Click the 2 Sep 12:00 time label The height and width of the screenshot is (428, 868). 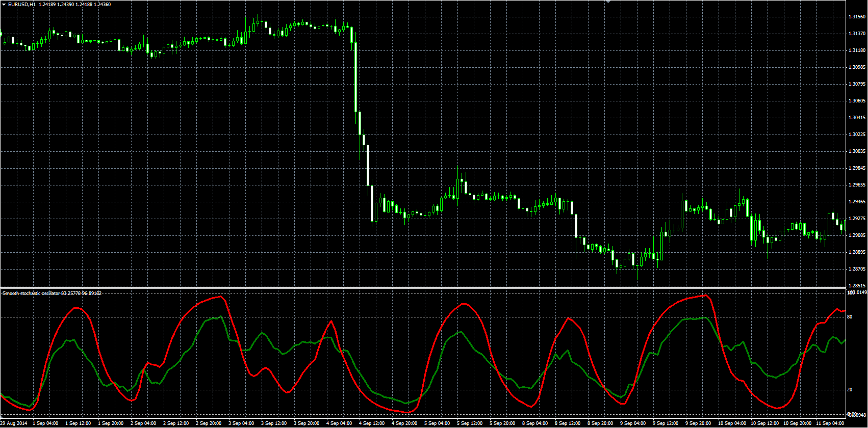176,423
